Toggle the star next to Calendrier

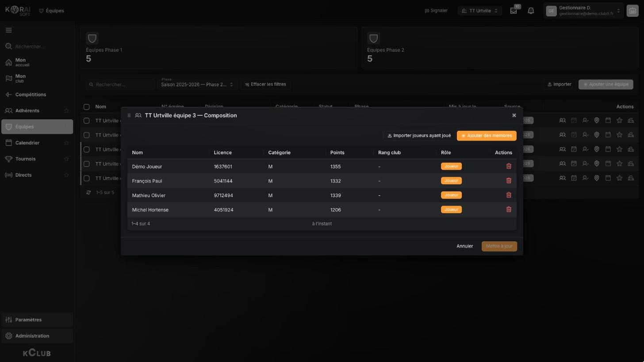point(66,143)
